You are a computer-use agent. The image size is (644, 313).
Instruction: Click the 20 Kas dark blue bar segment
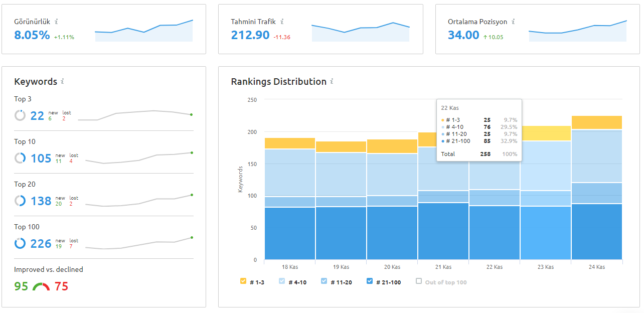392,233
